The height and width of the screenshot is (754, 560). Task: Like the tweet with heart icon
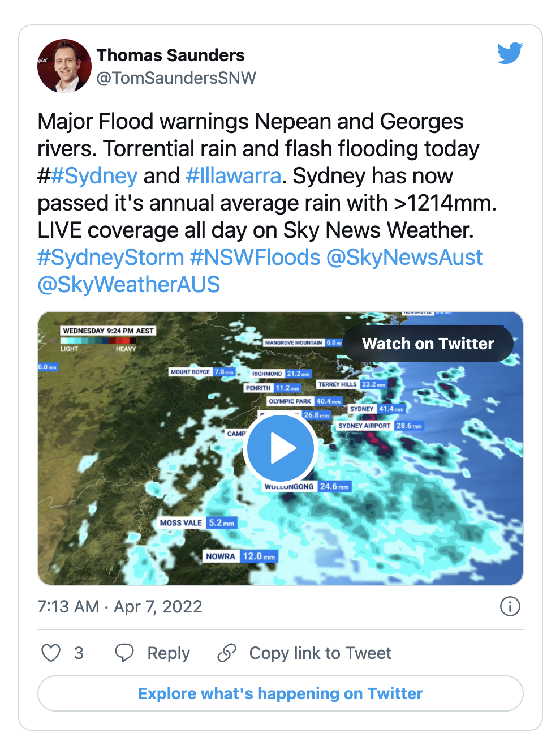point(51,653)
